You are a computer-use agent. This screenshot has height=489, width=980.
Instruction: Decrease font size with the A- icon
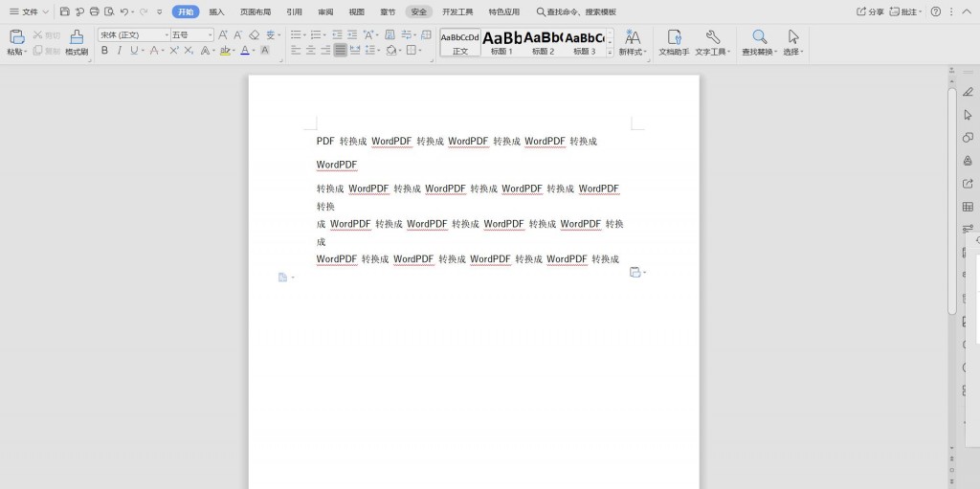click(238, 35)
